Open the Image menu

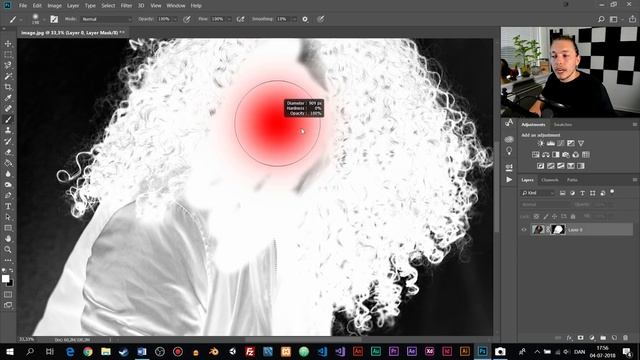coord(54,6)
